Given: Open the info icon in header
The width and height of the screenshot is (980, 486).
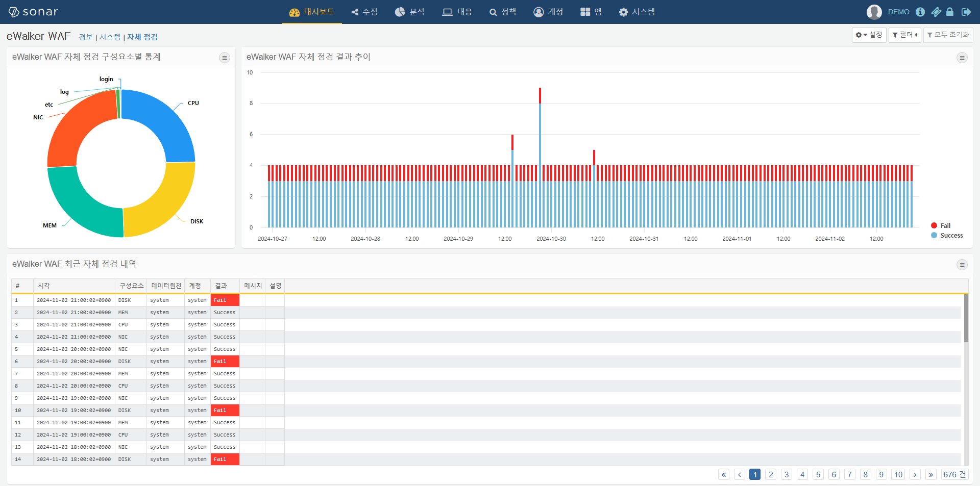Looking at the screenshot, I should pyautogui.click(x=920, y=12).
